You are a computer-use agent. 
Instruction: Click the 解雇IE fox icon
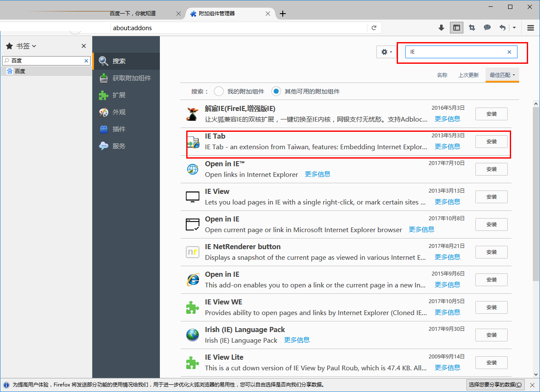coord(193,114)
